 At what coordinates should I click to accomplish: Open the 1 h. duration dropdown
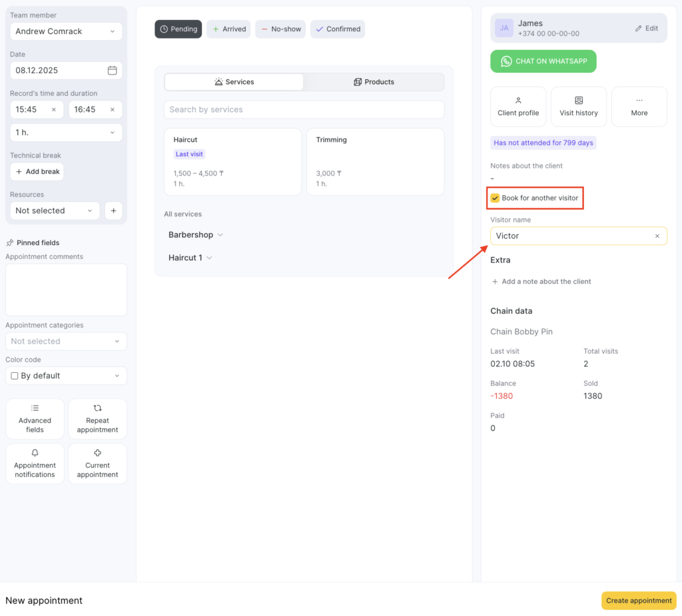65,133
